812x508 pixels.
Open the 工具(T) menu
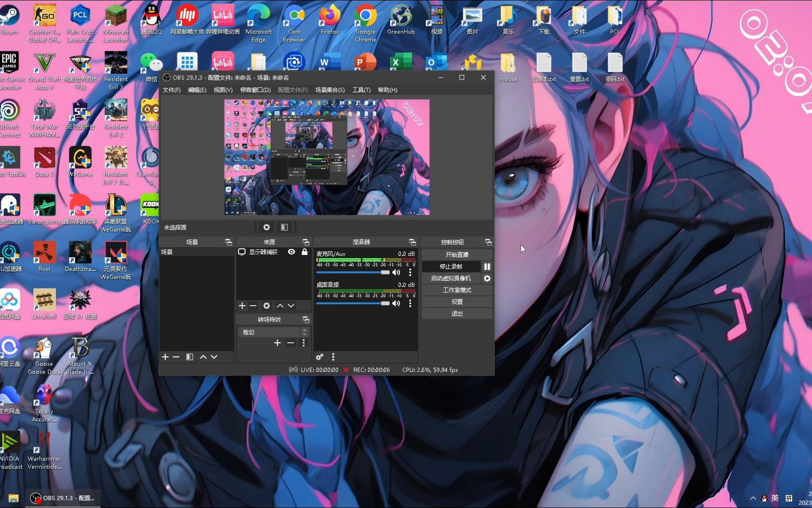tap(361, 90)
